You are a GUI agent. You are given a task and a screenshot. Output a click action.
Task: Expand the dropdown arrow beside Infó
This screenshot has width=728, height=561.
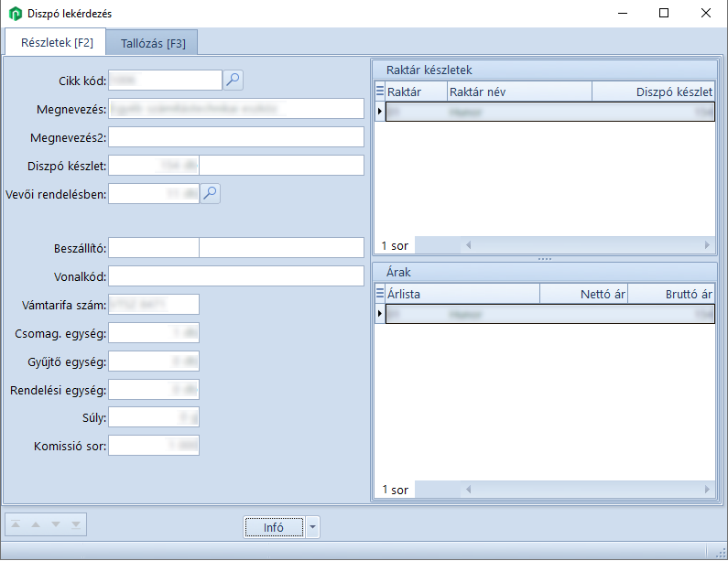coord(312,527)
